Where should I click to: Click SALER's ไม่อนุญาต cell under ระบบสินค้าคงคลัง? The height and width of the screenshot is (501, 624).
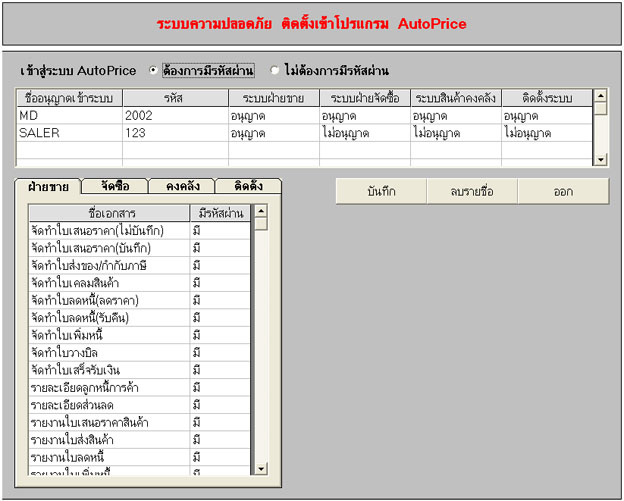[x=456, y=133]
